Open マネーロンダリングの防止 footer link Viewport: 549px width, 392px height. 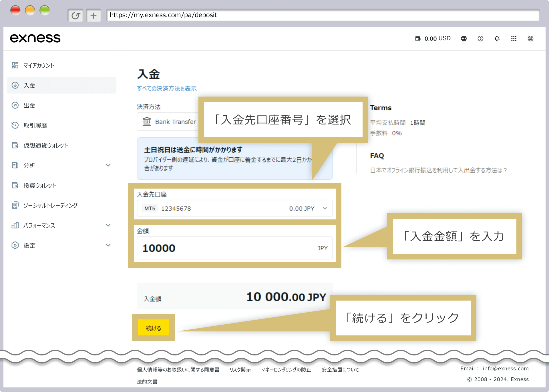pyautogui.click(x=286, y=369)
